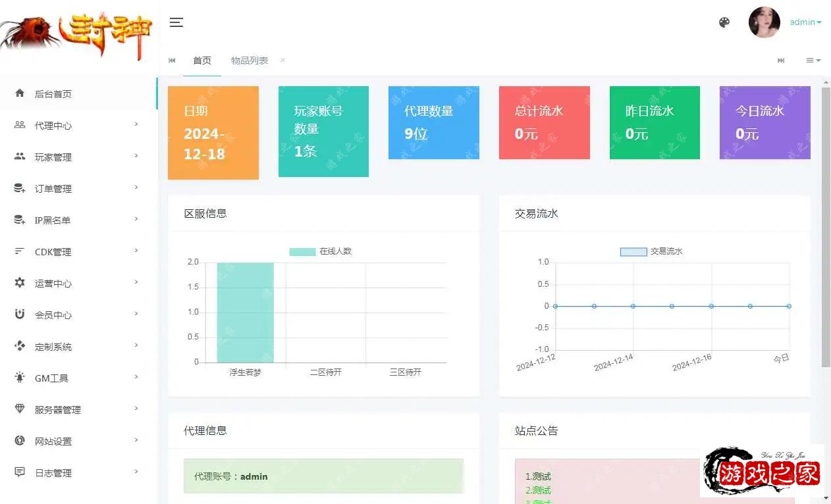Click the admin profile avatar
The height and width of the screenshot is (504, 831).
coord(764,22)
